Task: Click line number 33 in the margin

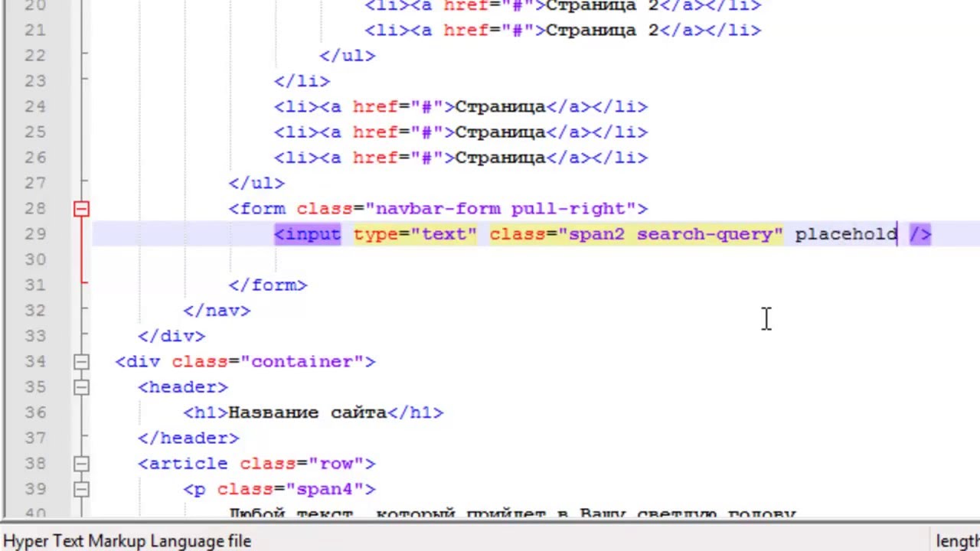Action: coord(35,336)
